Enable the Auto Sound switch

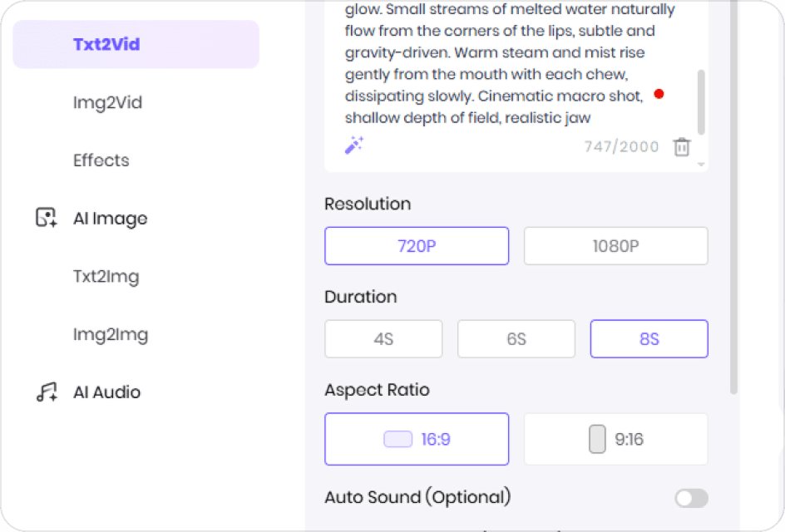(x=691, y=497)
